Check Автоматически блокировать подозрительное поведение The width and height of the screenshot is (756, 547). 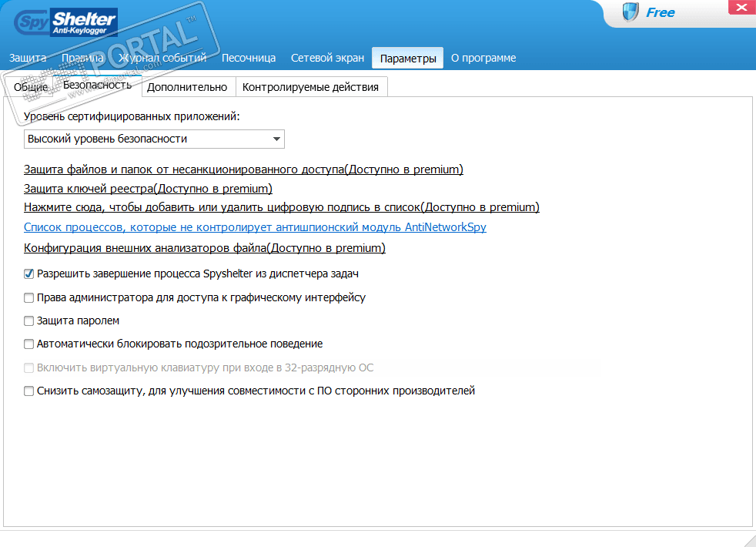click(29, 344)
